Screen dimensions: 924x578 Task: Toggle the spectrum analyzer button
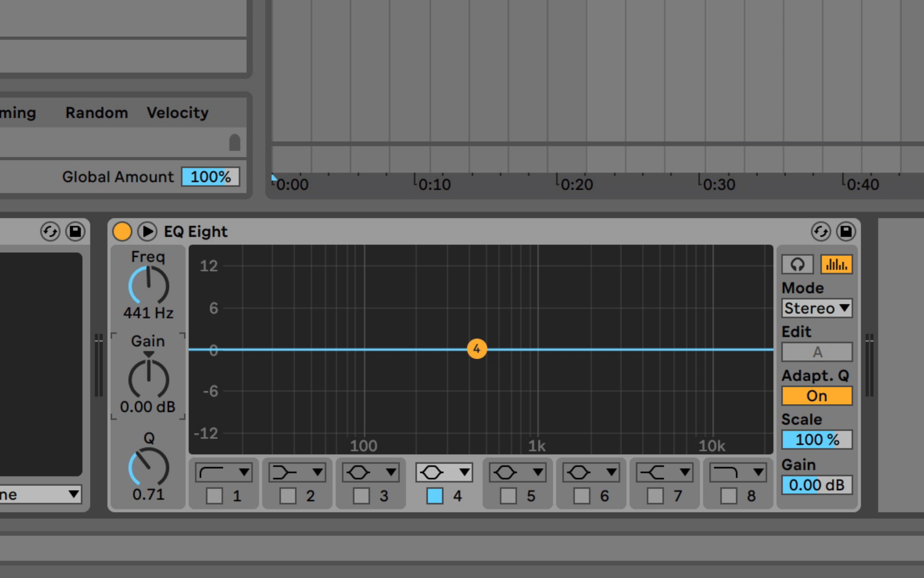click(x=836, y=264)
